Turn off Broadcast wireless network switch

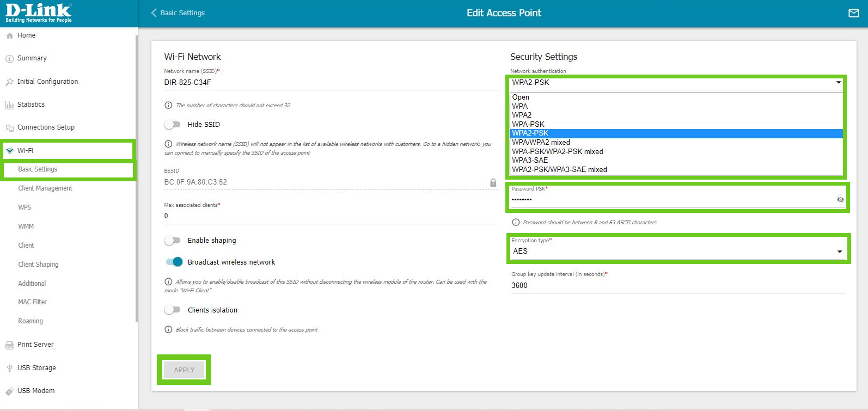click(174, 262)
